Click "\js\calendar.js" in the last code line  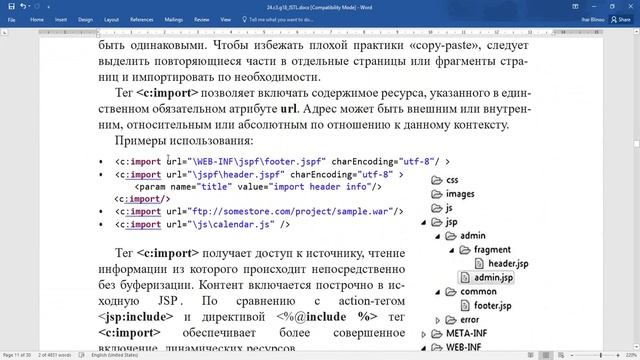(x=231, y=224)
